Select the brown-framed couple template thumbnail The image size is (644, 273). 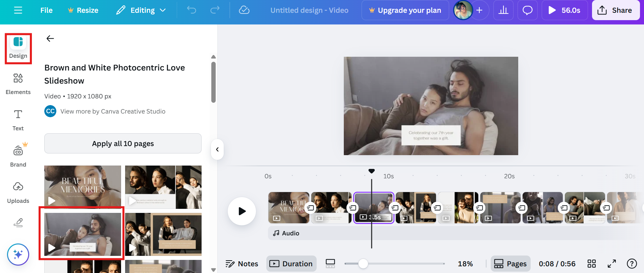(163, 234)
